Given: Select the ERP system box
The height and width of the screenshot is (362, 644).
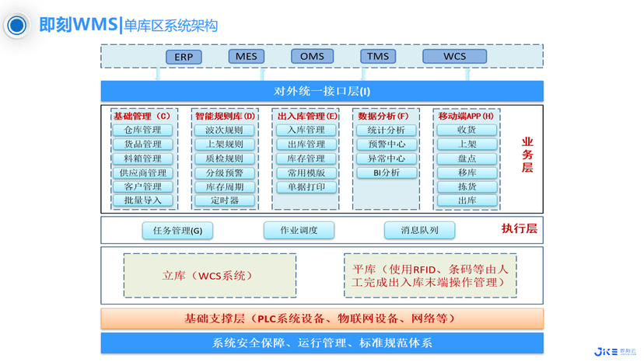Looking at the screenshot, I should pyautogui.click(x=184, y=57).
